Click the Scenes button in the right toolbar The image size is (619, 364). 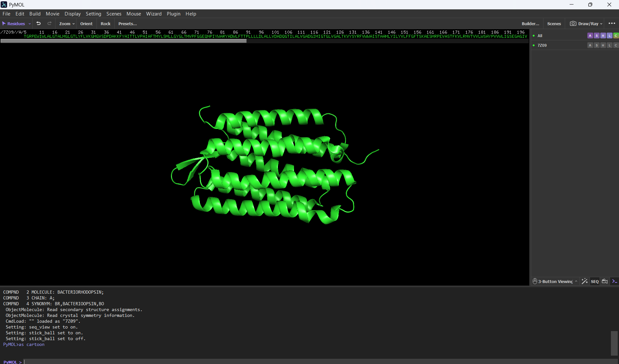[554, 24]
